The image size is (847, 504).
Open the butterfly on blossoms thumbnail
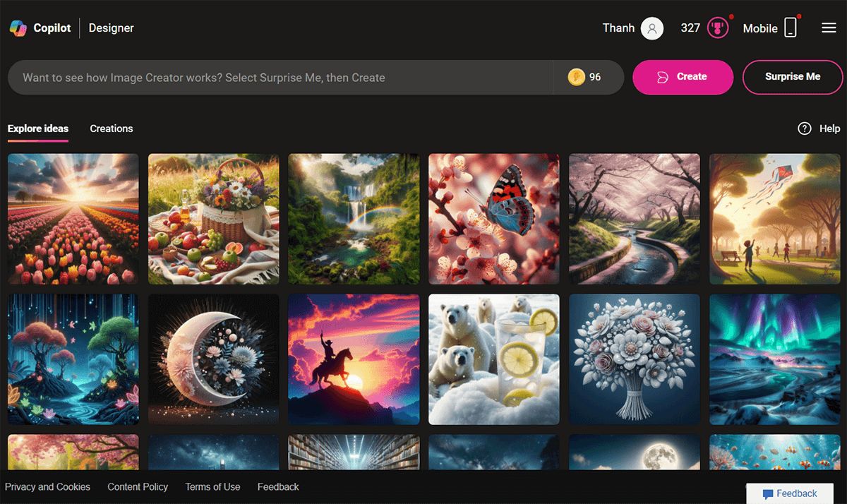494,219
